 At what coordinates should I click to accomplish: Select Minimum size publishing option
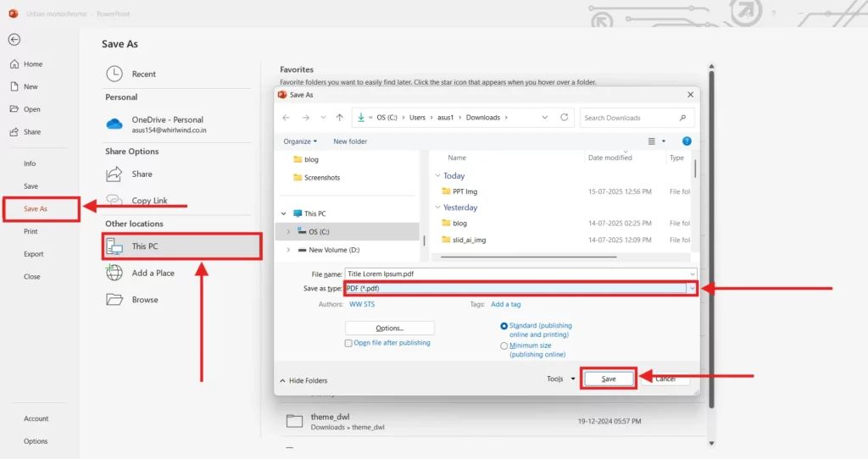click(x=504, y=346)
